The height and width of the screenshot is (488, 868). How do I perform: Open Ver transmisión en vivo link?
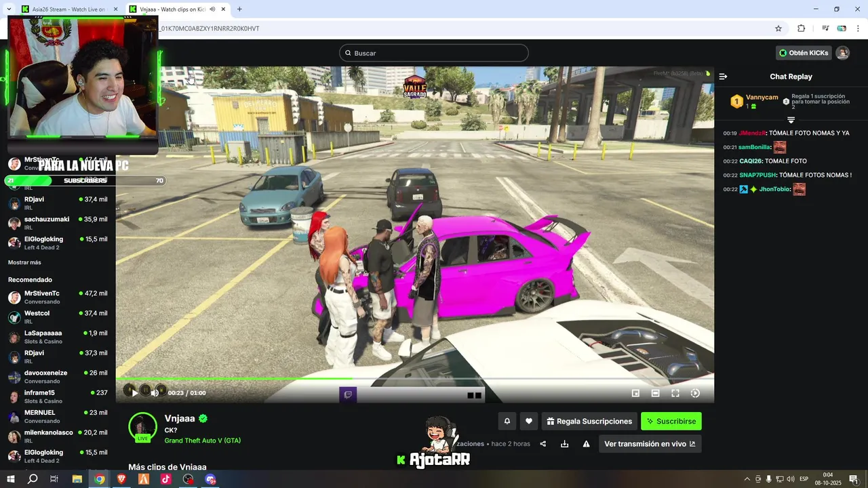coord(650,444)
